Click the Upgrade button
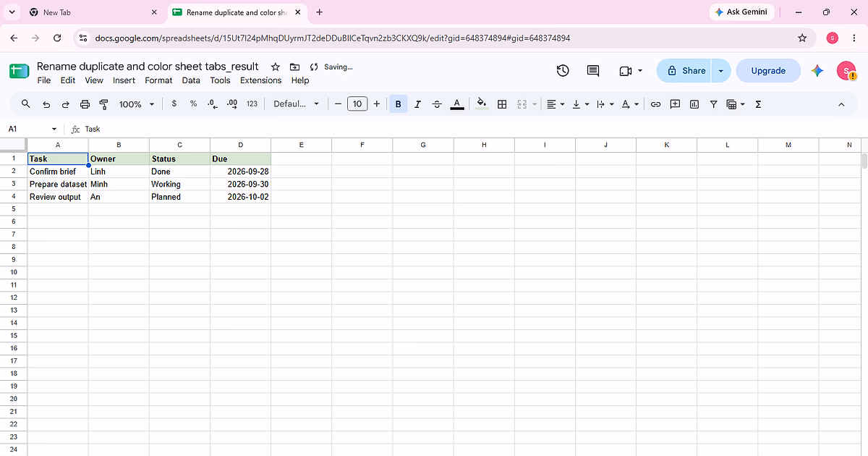 click(x=768, y=71)
